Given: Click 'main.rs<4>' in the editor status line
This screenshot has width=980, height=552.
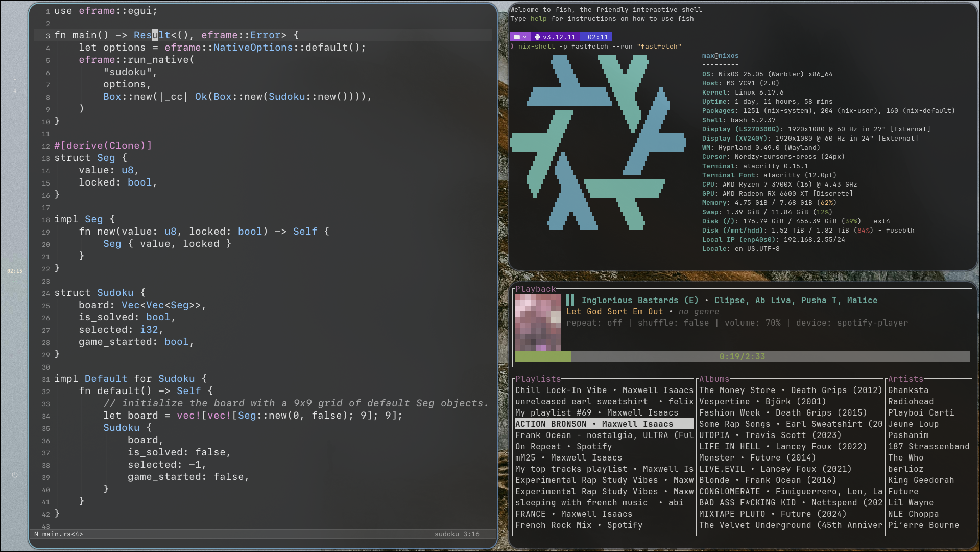Looking at the screenshot, I should (62, 534).
